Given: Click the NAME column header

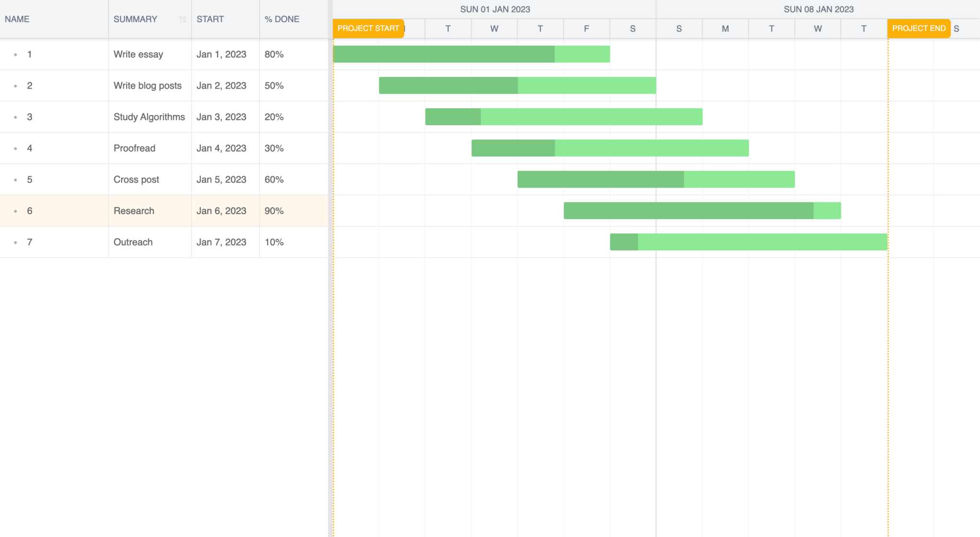Looking at the screenshot, I should [16, 19].
